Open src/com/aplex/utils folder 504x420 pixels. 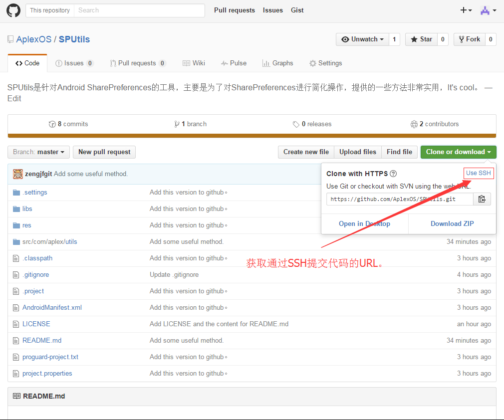(50, 241)
